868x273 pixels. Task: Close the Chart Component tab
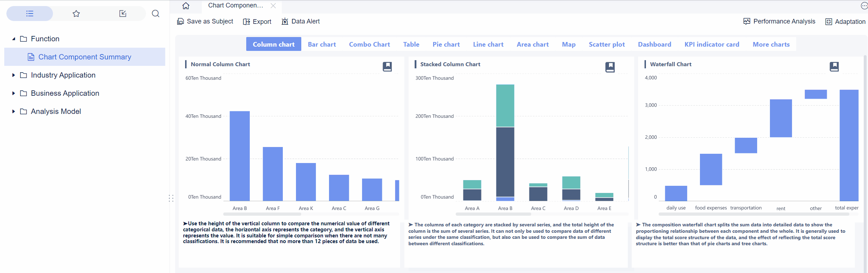pos(273,6)
